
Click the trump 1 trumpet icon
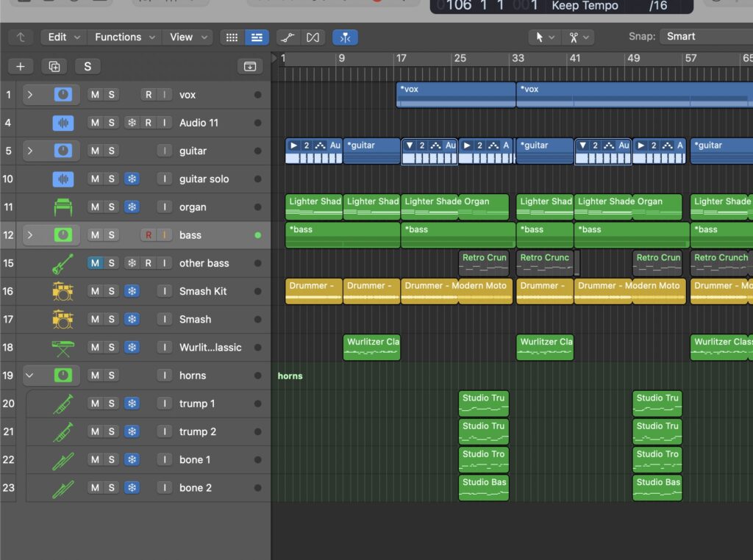coord(63,403)
